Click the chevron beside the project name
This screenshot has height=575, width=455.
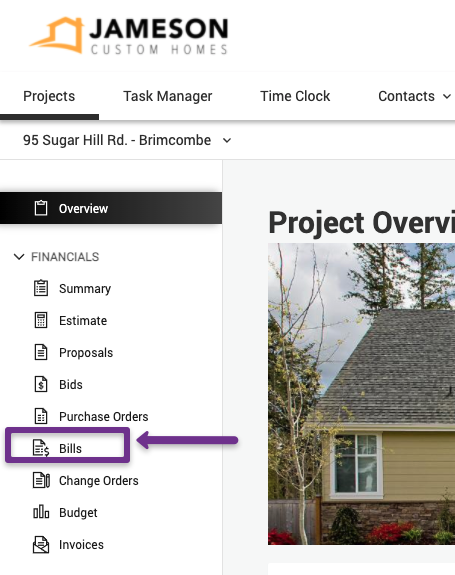227,140
